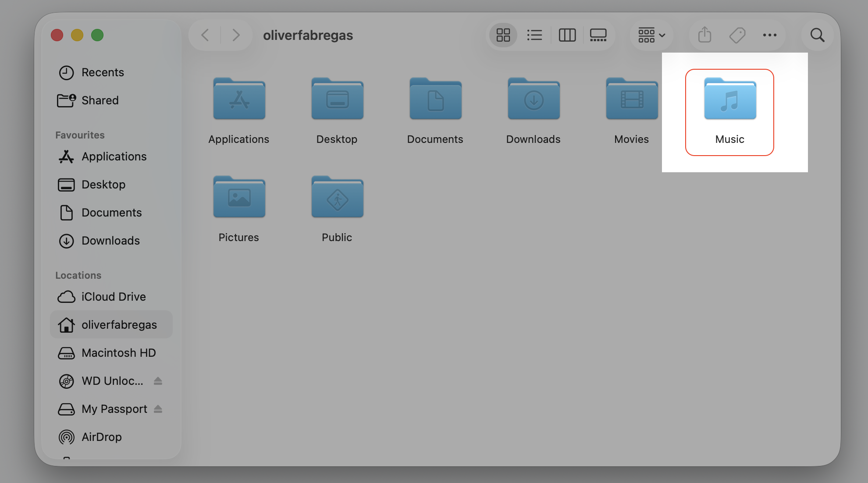Open Shared in the sidebar

[x=111, y=100]
